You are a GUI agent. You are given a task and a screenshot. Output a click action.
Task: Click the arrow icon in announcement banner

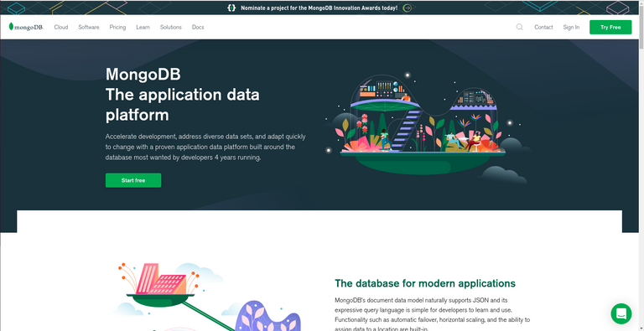click(407, 8)
